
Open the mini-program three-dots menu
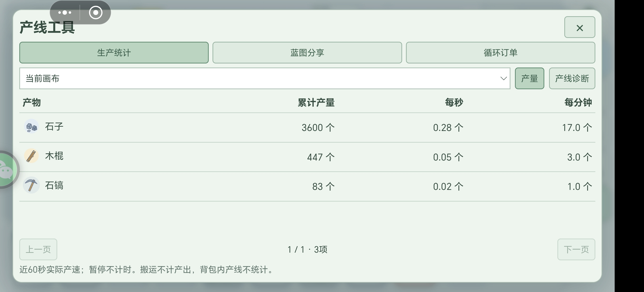65,12
